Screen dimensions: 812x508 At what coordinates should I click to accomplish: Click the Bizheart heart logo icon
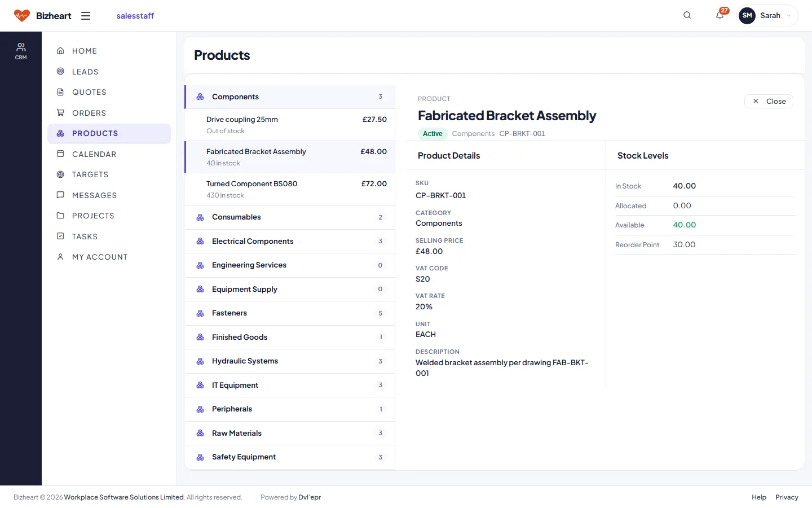(x=22, y=16)
